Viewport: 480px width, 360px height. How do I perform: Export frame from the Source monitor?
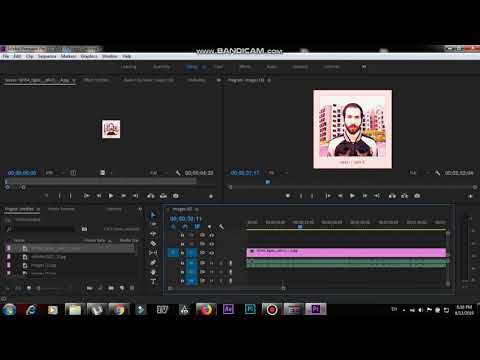pyautogui.click(x=176, y=196)
